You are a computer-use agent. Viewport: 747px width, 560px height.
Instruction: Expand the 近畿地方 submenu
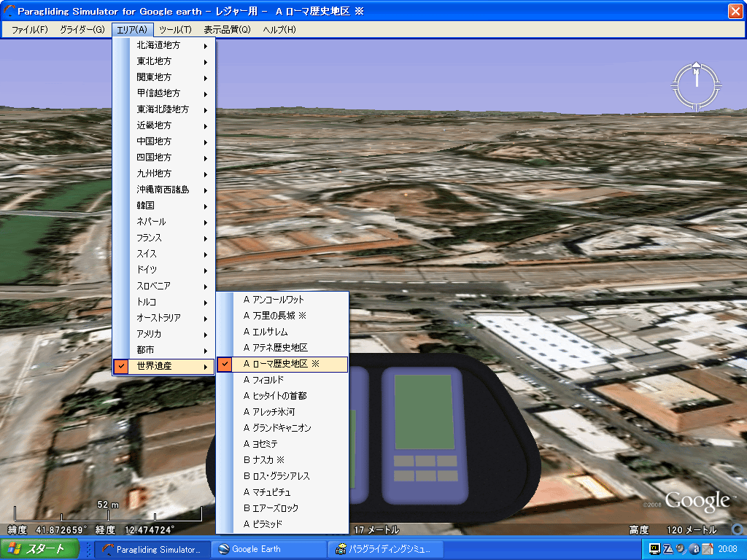pos(164,125)
